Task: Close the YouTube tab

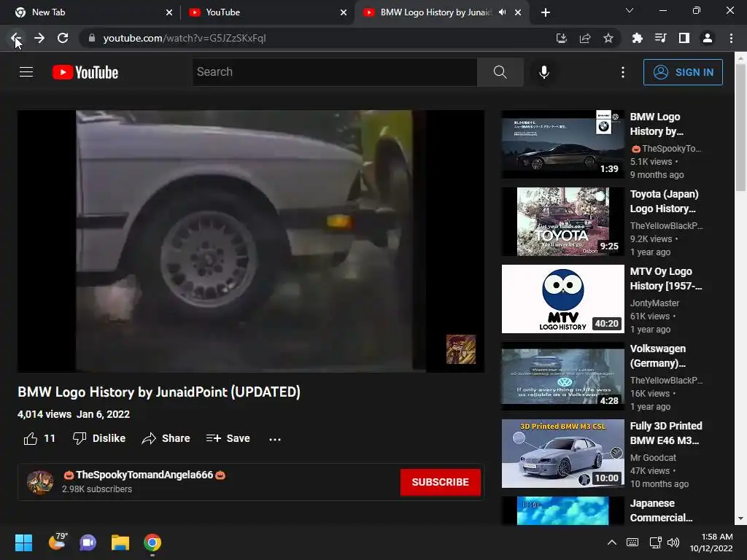Action: coord(344,12)
